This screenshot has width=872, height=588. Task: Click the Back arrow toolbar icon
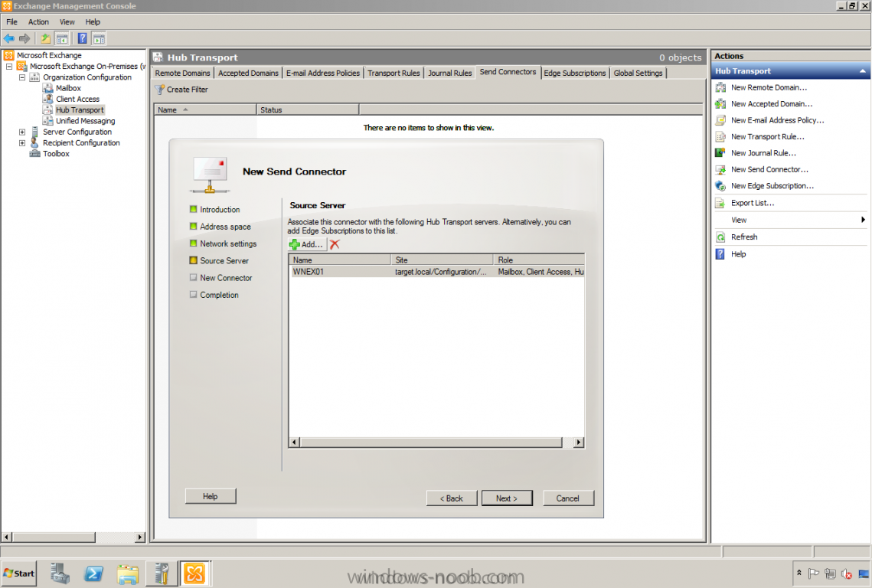point(9,38)
